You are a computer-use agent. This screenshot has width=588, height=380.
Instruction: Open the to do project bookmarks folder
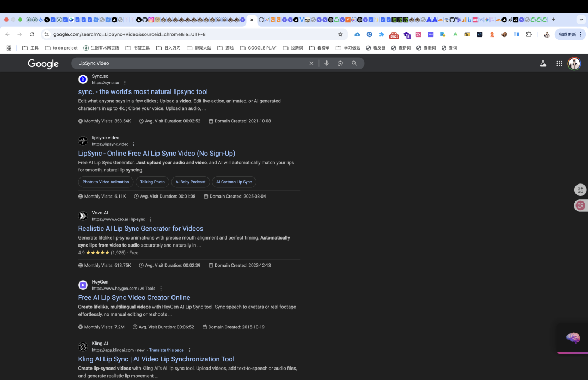pyautogui.click(x=61, y=48)
